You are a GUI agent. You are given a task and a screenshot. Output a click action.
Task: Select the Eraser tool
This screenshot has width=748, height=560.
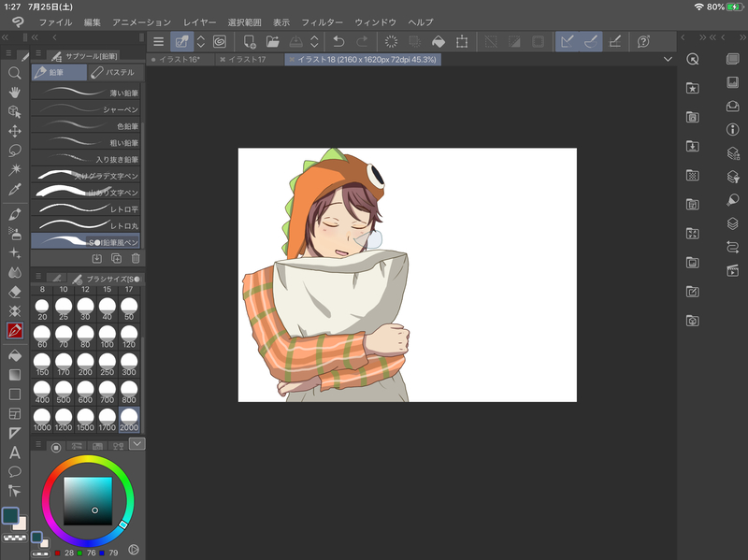15,292
